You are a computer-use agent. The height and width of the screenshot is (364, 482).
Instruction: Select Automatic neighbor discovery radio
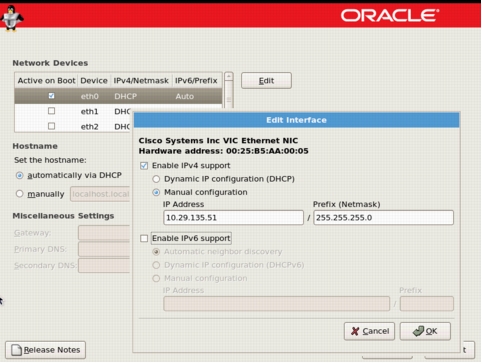pyautogui.click(x=156, y=252)
